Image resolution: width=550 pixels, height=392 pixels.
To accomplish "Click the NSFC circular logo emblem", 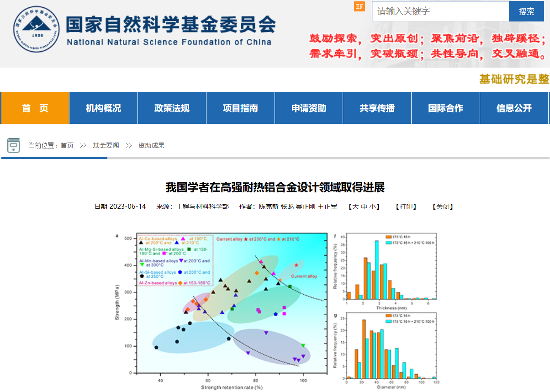I will click(x=37, y=29).
